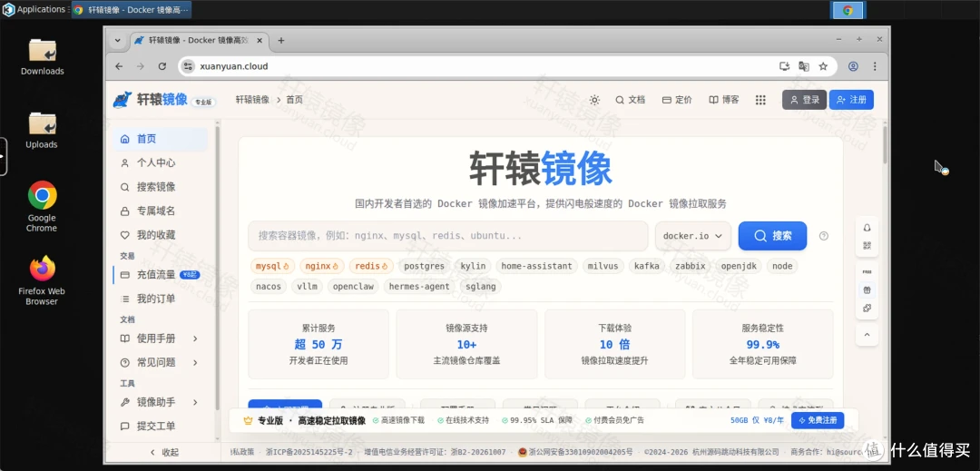The width and height of the screenshot is (980, 471).
Task: Click the gift icon under FREE
Action: pyautogui.click(x=867, y=289)
